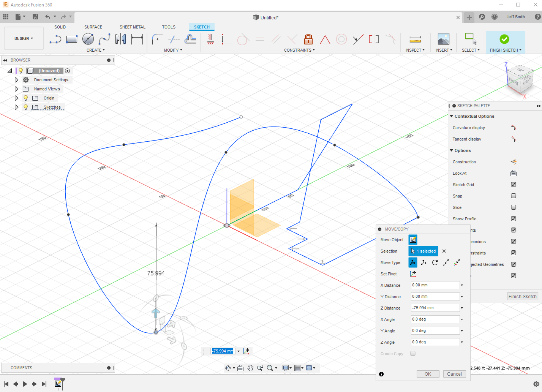Viewport: 542px width, 392px height.
Task: Switch to the SOLID tab
Action: pyautogui.click(x=60, y=27)
